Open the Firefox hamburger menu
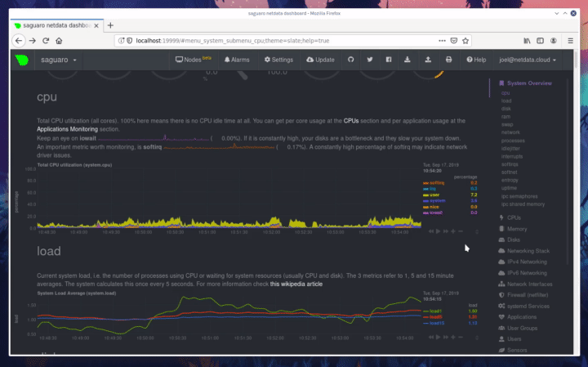Viewport: 588px width, 367px height. point(570,41)
